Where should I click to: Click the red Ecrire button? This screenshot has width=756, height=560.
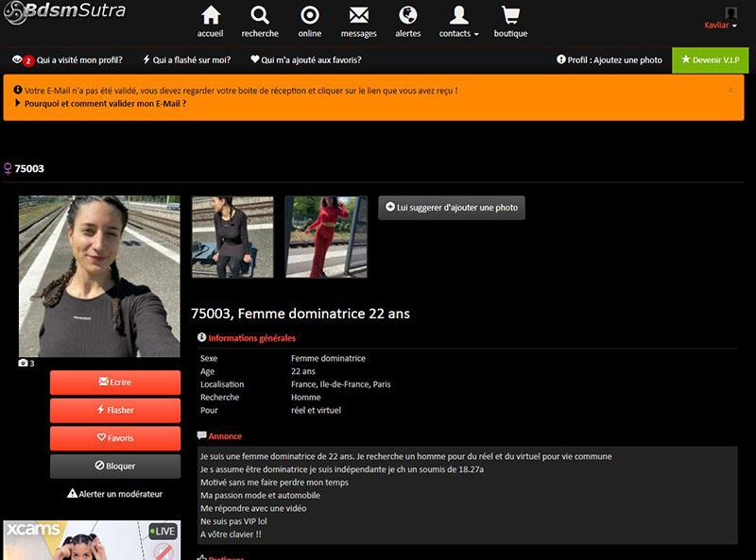(115, 382)
